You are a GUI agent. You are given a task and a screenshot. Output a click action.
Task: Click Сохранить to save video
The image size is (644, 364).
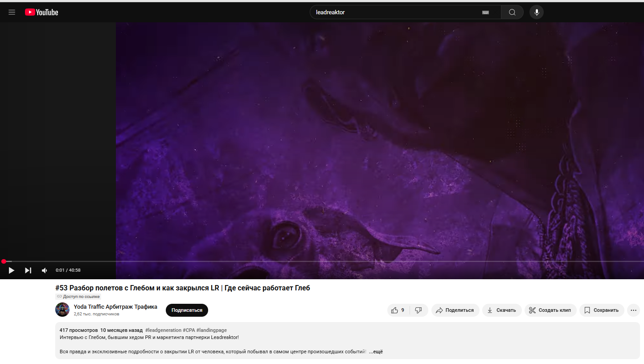tap(602, 310)
